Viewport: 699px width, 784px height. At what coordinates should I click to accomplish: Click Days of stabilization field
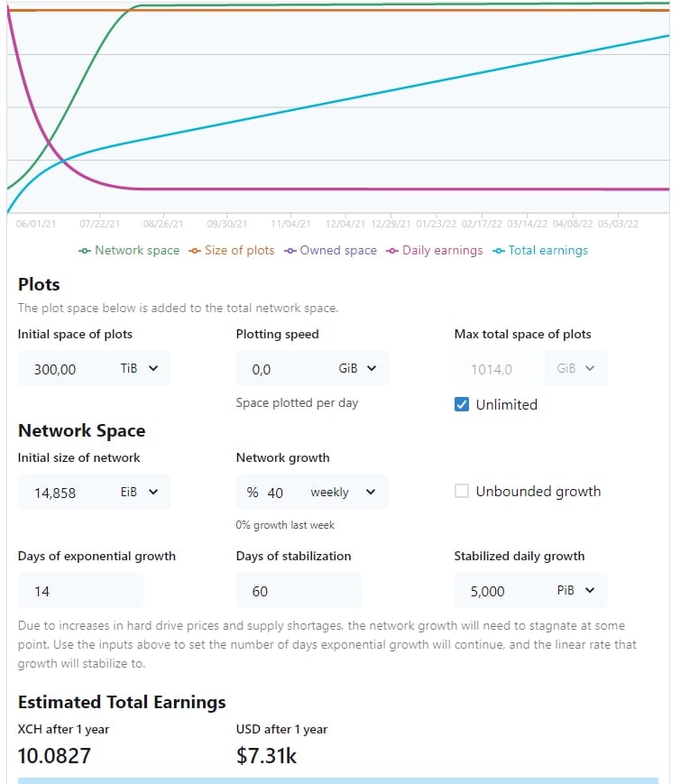pos(299,591)
